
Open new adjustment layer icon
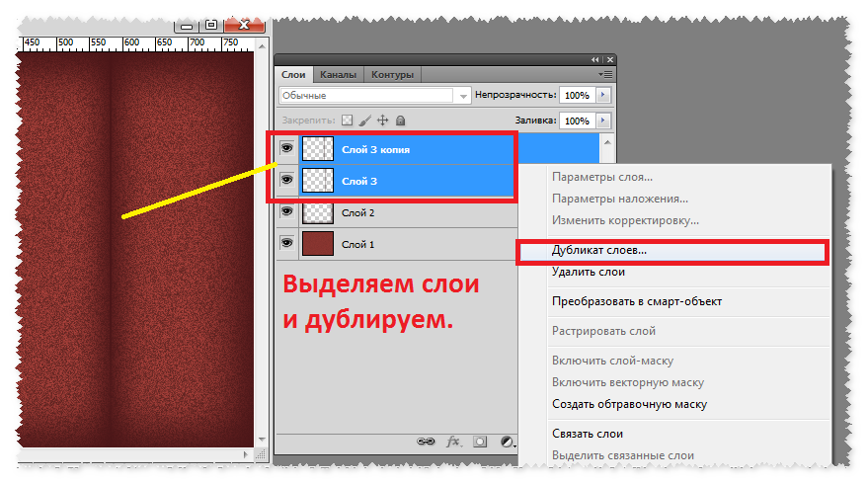coord(507,442)
